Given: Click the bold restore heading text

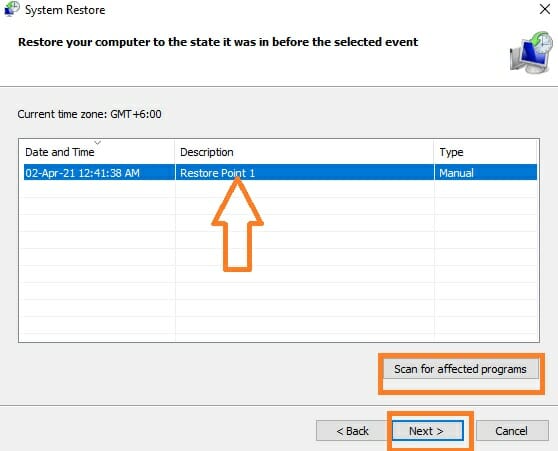Looking at the screenshot, I should 218,42.
